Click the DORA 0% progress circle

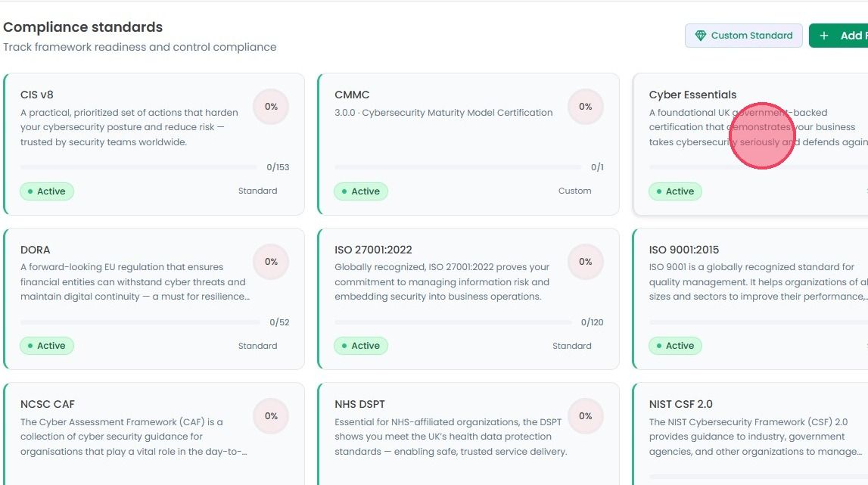click(271, 261)
